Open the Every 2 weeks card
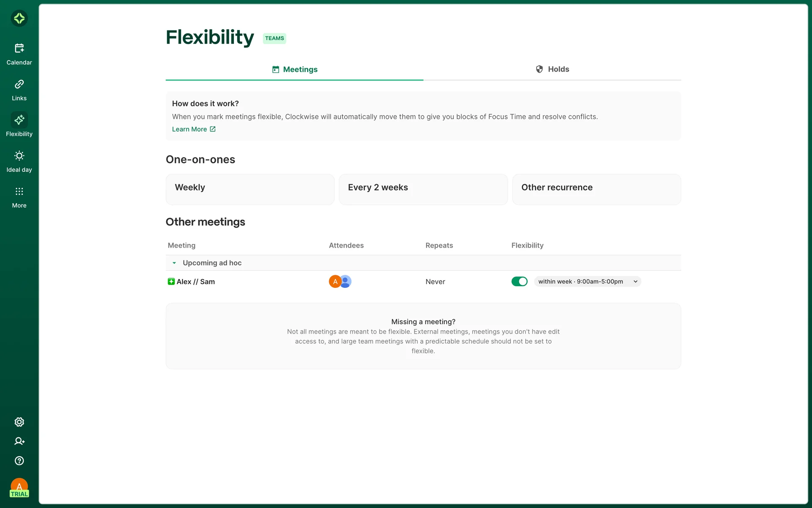The height and width of the screenshot is (508, 812). [x=423, y=189]
